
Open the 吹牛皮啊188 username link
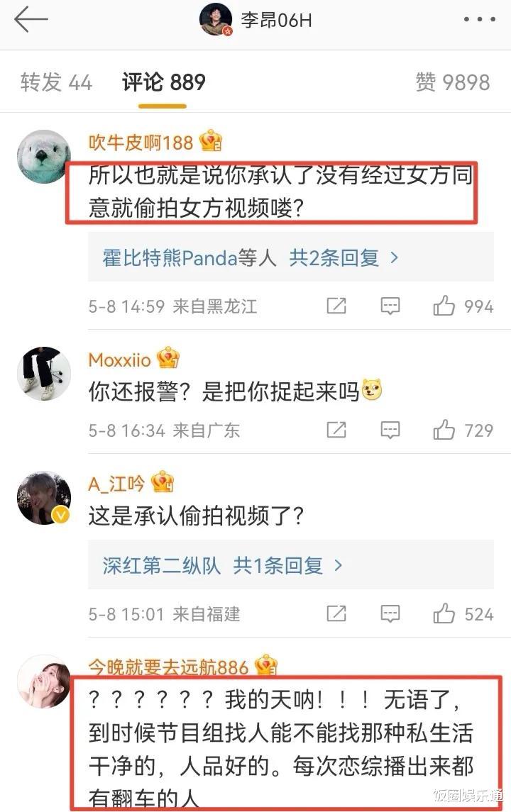pos(141,142)
